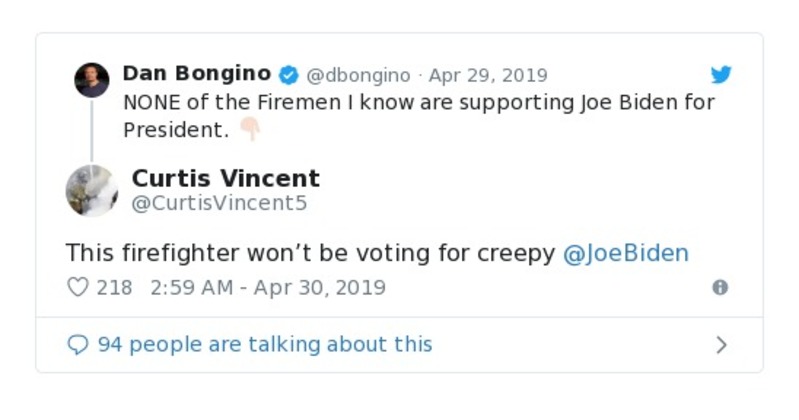Click Dan Bongino's verified badge

tap(289, 75)
